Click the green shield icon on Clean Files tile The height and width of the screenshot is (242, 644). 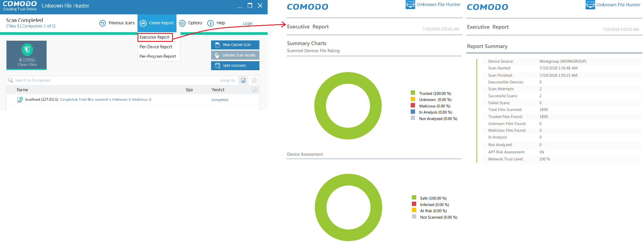(27, 49)
